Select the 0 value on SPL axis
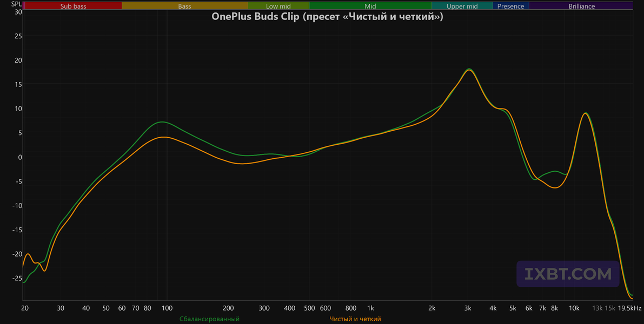 click(19, 157)
